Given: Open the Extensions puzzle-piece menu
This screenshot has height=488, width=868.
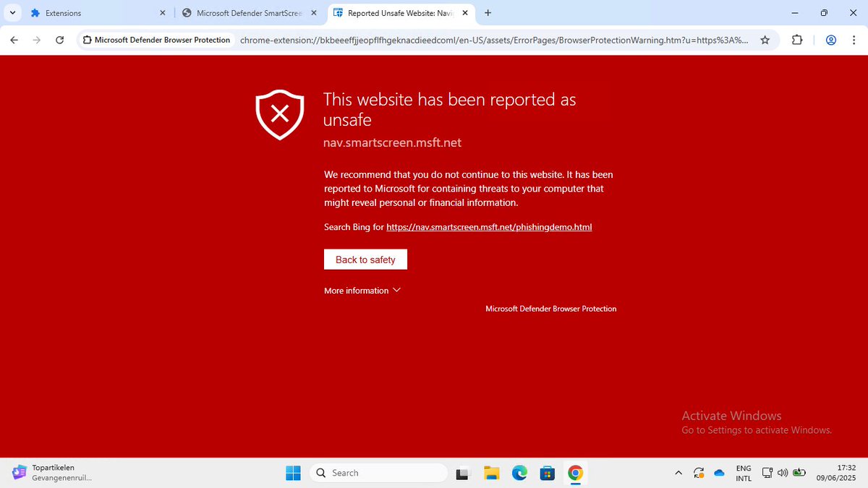Looking at the screenshot, I should (x=797, y=40).
